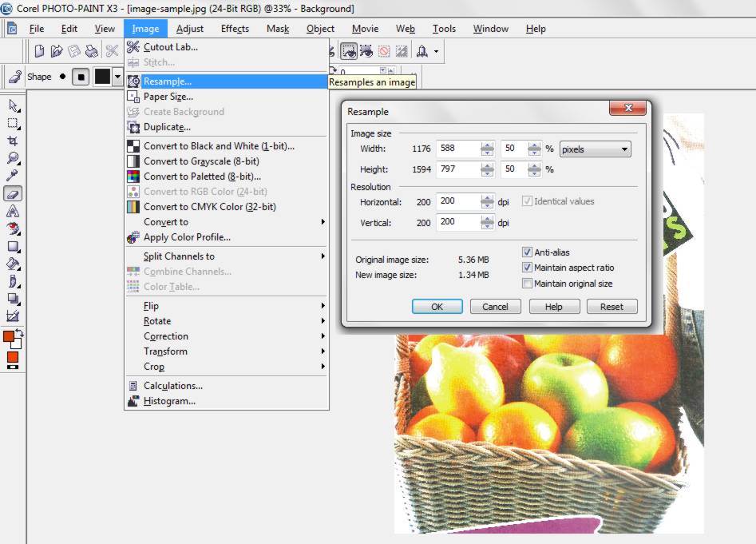Select the Eraser tool
This screenshot has height=544, width=756.
[x=12, y=193]
